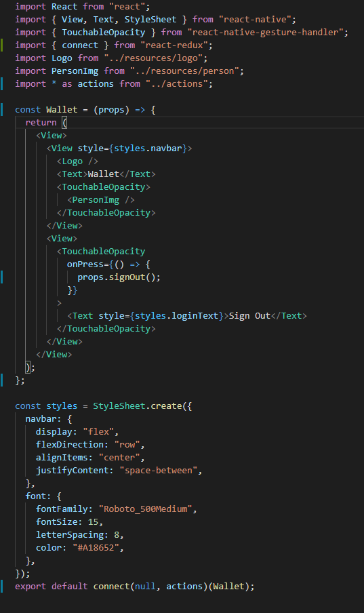Click Logo in its import statement
The image size is (364, 613).
(x=62, y=58)
